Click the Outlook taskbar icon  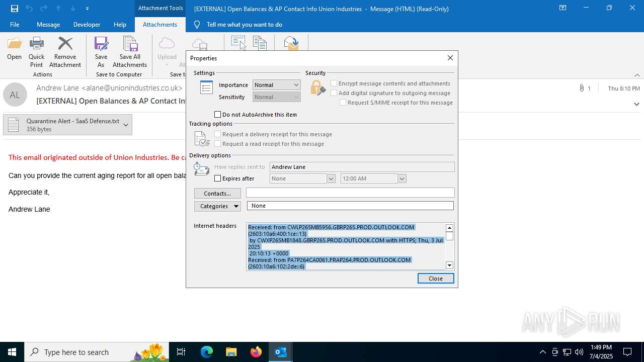click(281, 352)
